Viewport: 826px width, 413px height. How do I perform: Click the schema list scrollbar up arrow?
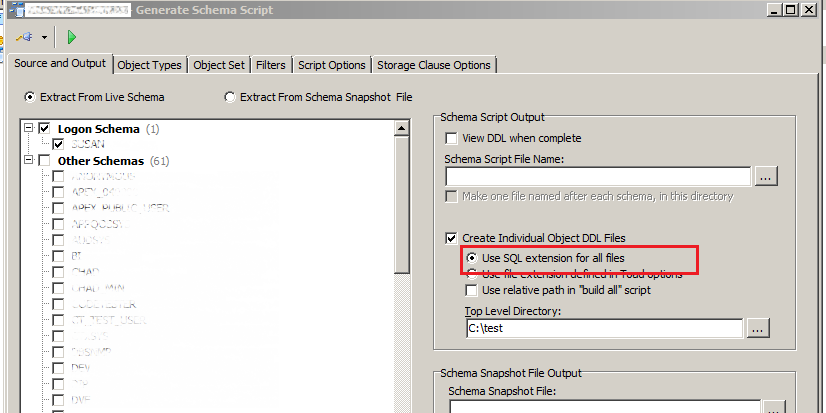click(x=403, y=129)
